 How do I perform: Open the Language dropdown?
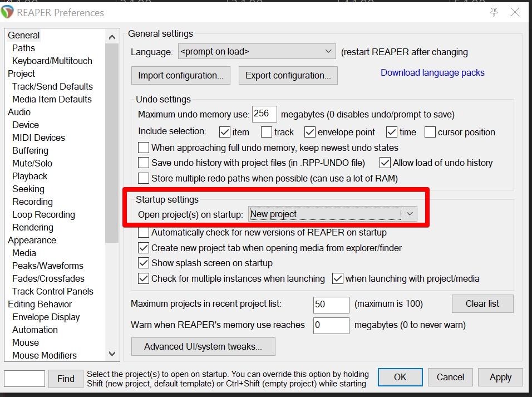pyautogui.click(x=257, y=52)
